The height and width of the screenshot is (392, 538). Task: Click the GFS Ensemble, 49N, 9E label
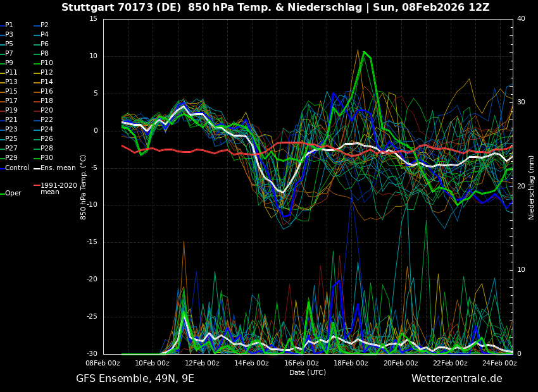(135, 378)
